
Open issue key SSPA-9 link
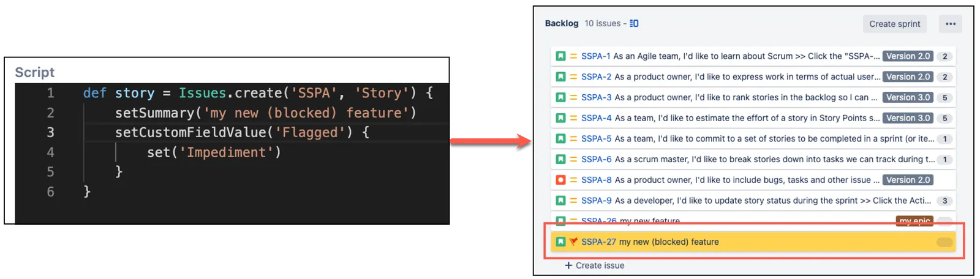[x=596, y=201]
